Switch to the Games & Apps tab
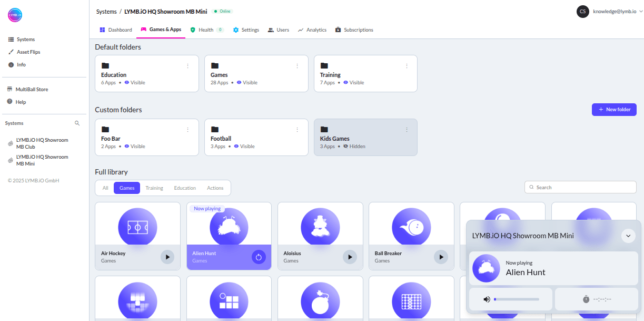Viewport: 644px width, 321px height. (x=161, y=30)
